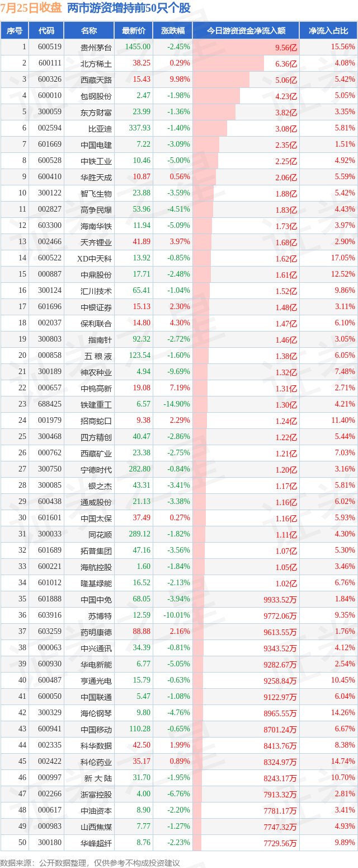Select stock name 贵州茅台
358x868 pixels.
coord(96,47)
